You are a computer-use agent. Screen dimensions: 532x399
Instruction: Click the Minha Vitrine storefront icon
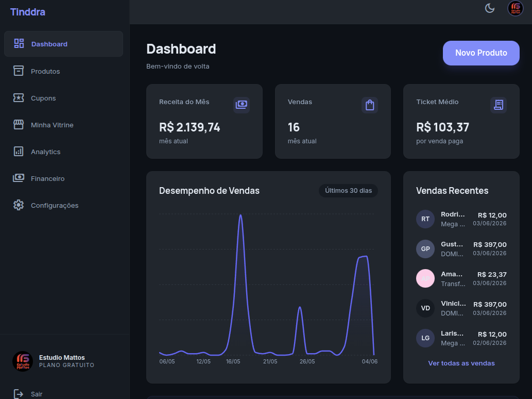click(x=19, y=125)
